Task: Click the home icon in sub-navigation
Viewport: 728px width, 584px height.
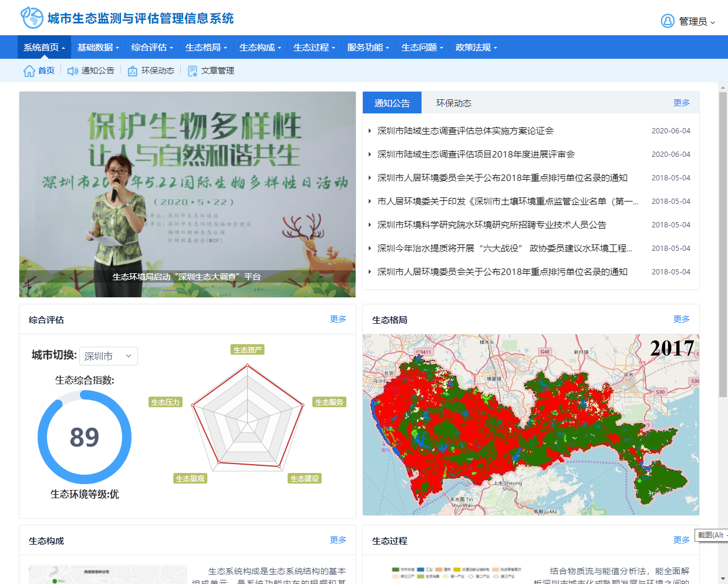Action: pyautogui.click(x=29, y=71)
